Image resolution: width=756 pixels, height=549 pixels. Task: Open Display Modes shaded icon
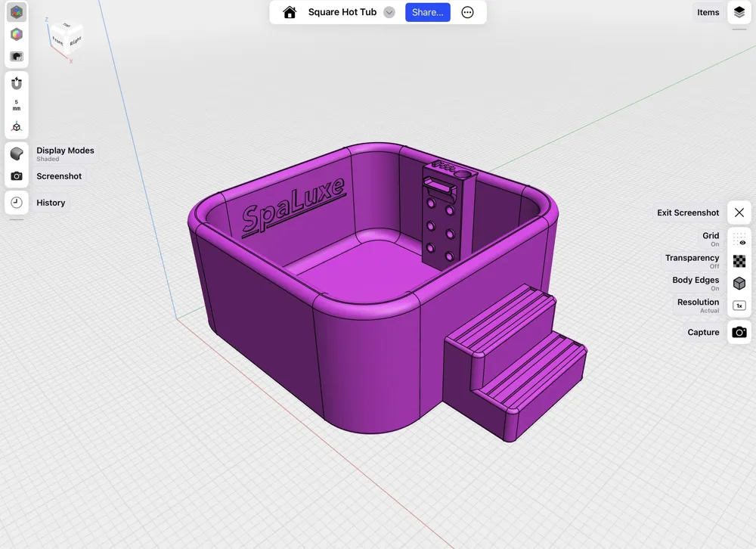point(17,154)
